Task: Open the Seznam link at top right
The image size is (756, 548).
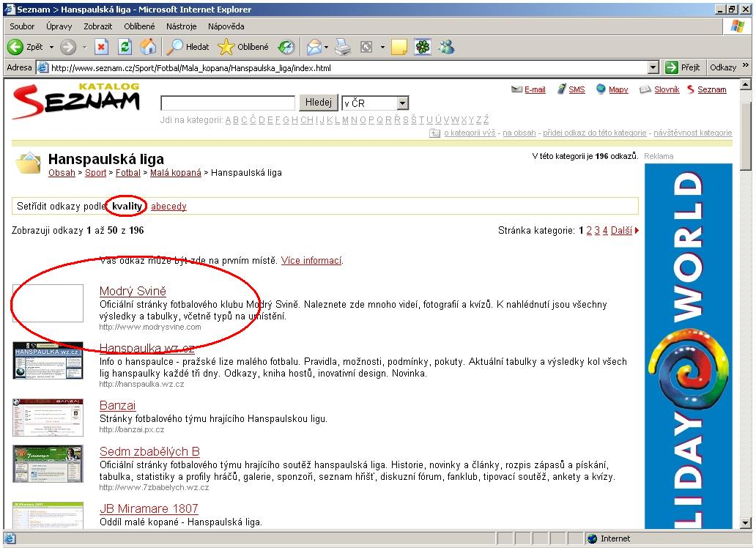Action: point(711,89)
